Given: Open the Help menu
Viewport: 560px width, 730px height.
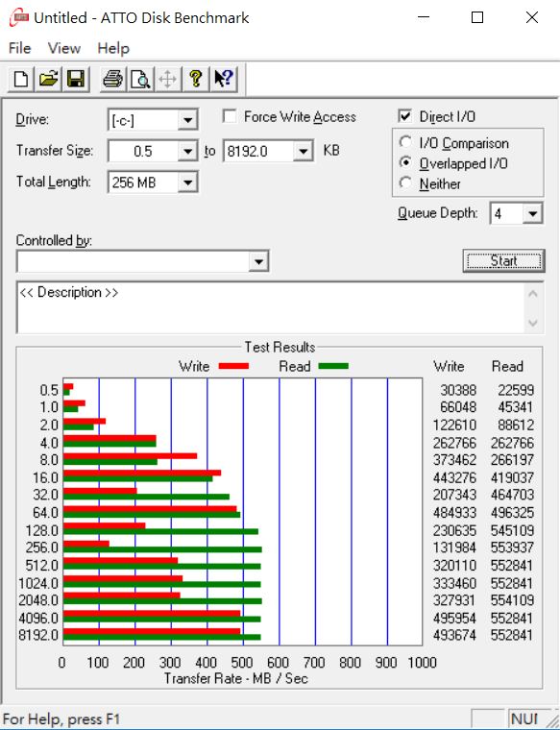Looking at the screenshot, I should tap(113, 48).
